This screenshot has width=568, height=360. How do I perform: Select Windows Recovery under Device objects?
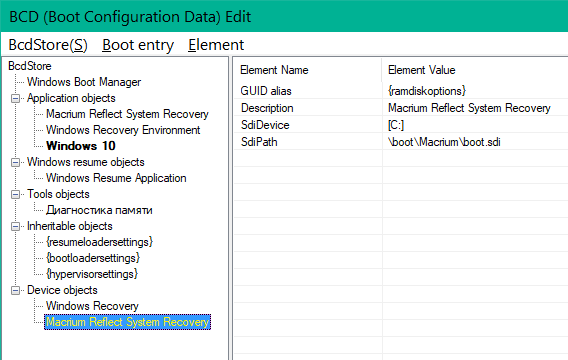pos(92,306)
